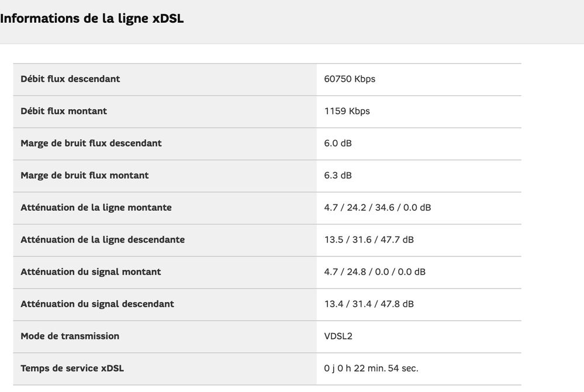Select the 4.7 / 24.8 / 0.0 / 0.0 dB value
The image size is (584, 392).
(375, 272)
